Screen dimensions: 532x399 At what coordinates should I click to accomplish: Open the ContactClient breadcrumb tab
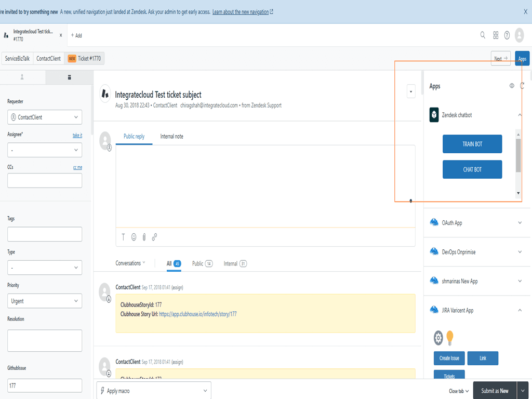coord(48,58)
